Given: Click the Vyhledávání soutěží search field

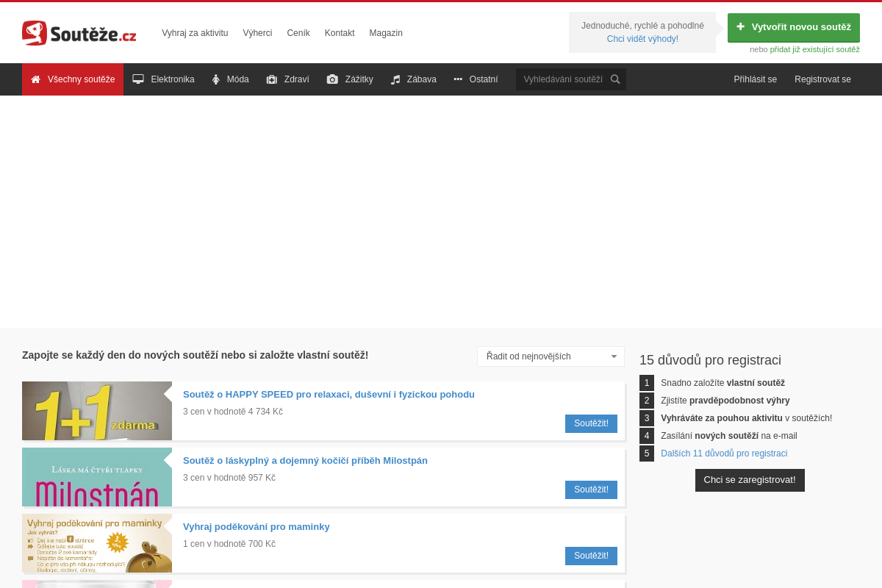Looking at the screenshot, I should click(x=563, y=79).
